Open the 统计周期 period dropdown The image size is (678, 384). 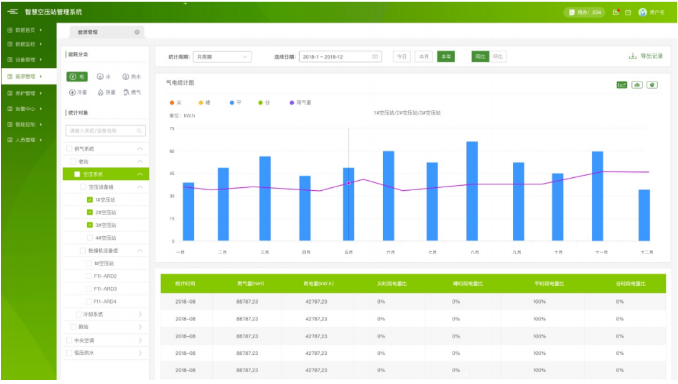point(222,57)
